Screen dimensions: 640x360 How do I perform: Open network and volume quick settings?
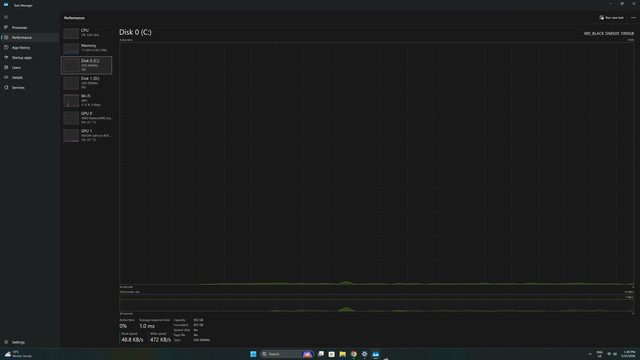[x=612, y=354]
